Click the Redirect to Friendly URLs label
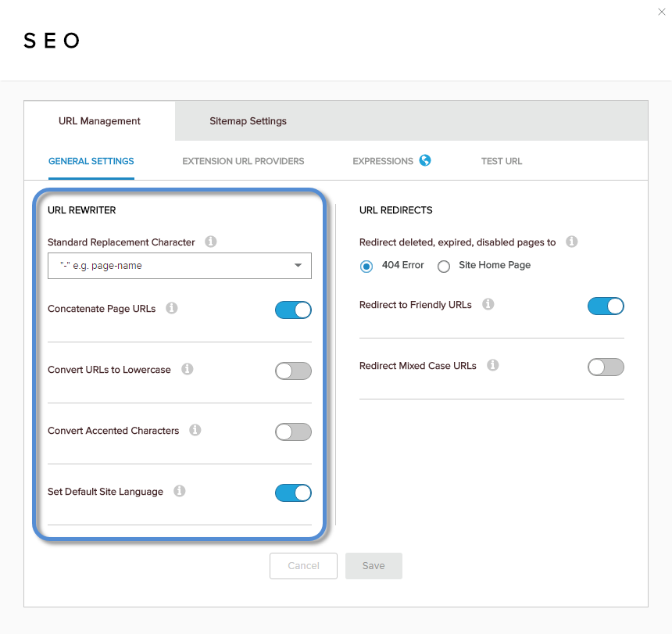The height and width of the screenshot is (634, 672). (415, 305)
